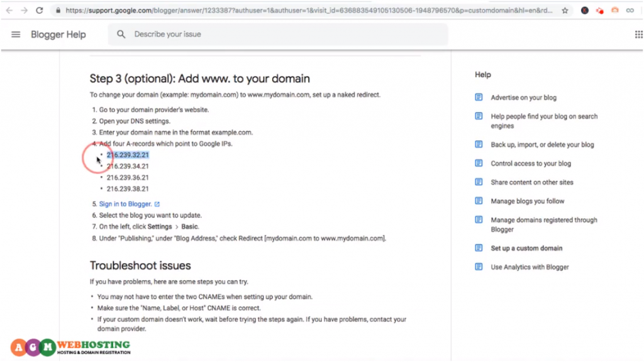Screen dimensions: 644x362
Task: Click the line If you have problems, here are some steps
Action: [x=169, y=282]
